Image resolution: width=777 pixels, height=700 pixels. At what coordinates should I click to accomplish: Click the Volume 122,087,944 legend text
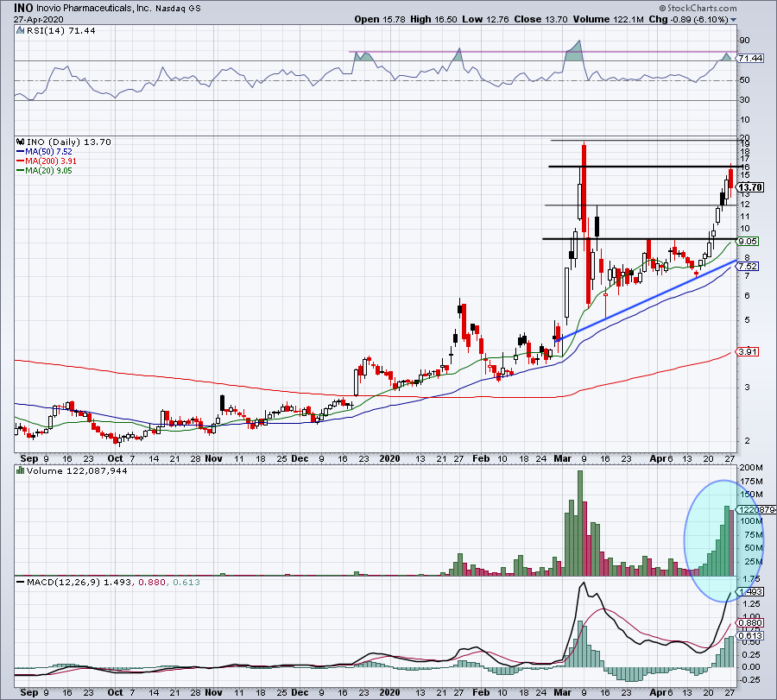[x=77, y=470]
